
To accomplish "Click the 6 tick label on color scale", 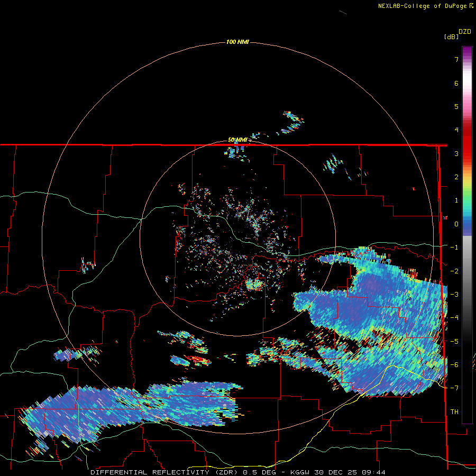I will pos(456,83).
